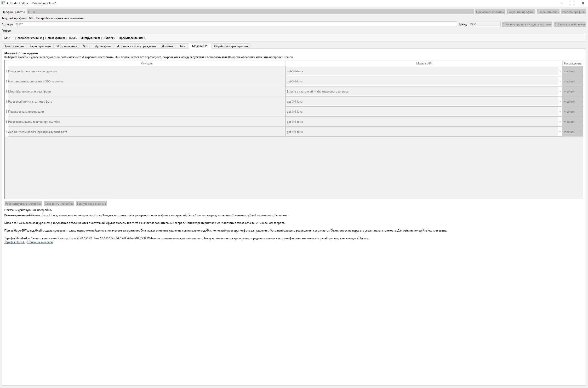The image size is (588, 388).
Task: Click the Модель API column header
Action: click(424, 63)
